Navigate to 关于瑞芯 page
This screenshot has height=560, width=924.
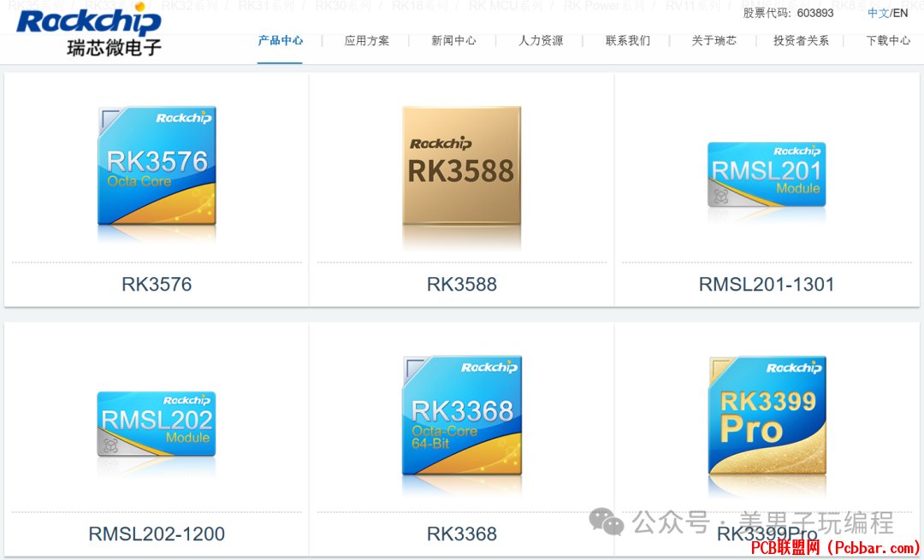coord(714,41)
